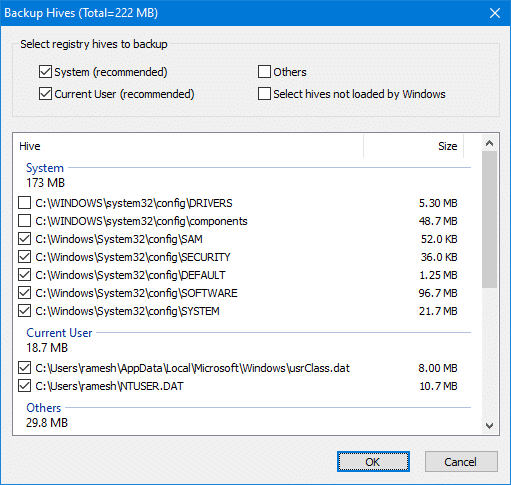The height and width of the screenshot is (485, 511).
Task: Collapse the Others group header
Action: tap(44, 408)
